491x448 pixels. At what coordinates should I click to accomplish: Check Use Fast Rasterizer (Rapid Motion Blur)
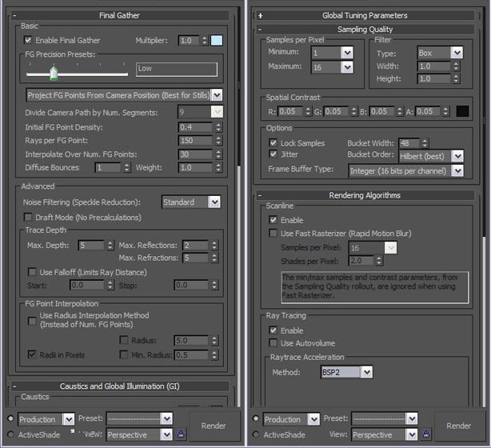pyautogui.click(x=273, y=233)
